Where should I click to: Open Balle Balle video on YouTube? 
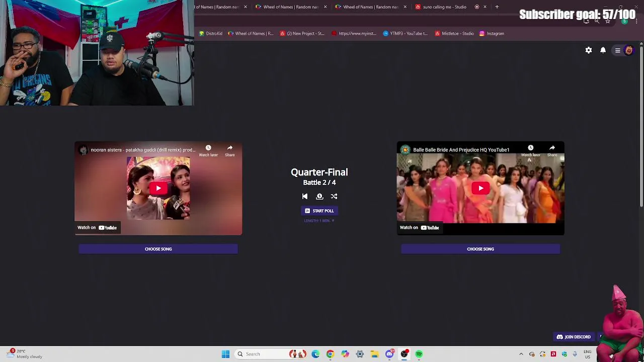(420, 228)
